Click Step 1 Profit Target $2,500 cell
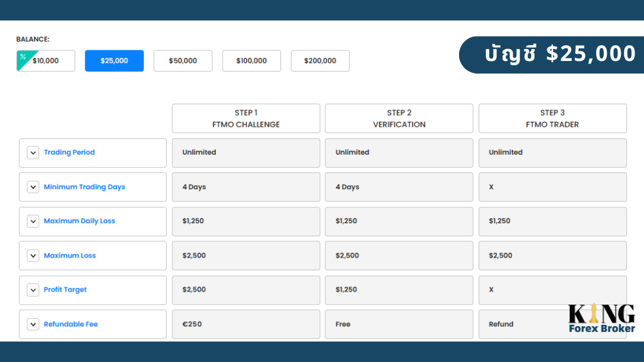This screenshot has width=644, height=362. 246,290
